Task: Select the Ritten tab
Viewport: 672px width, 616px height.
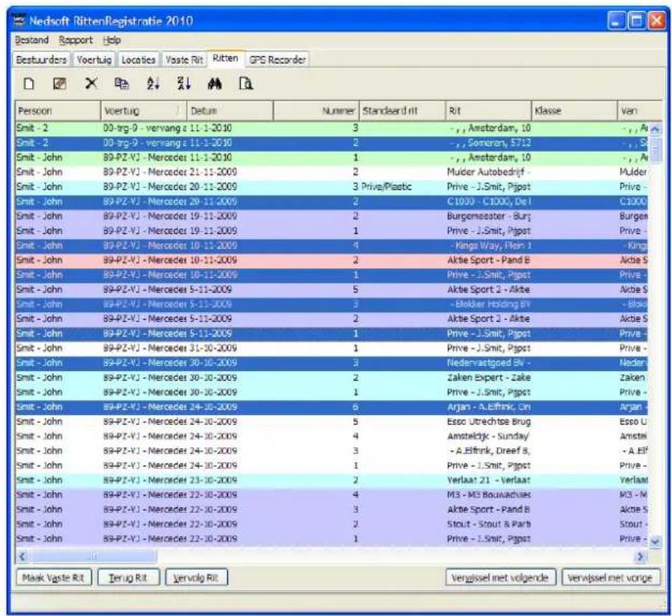Action: [x=226, y=59]
